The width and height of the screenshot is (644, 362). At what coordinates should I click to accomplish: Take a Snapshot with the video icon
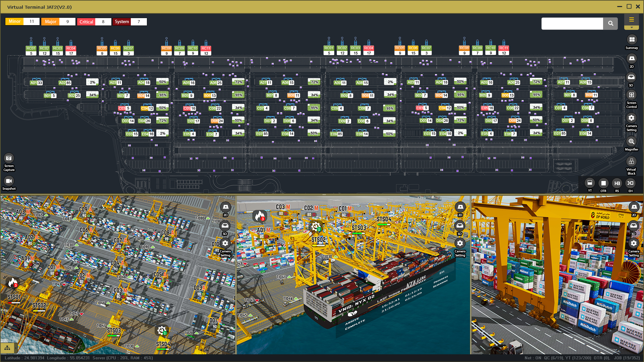click(9, 181)
